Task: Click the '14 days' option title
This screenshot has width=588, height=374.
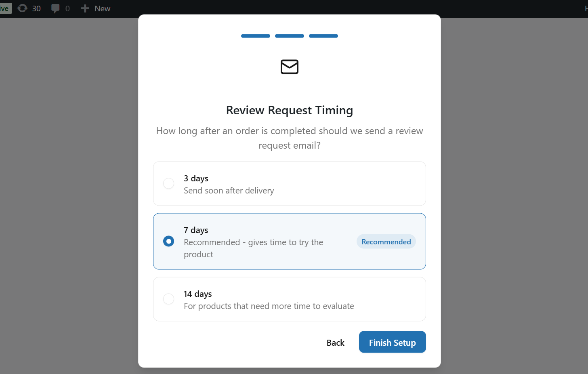Action: point(197,294)
